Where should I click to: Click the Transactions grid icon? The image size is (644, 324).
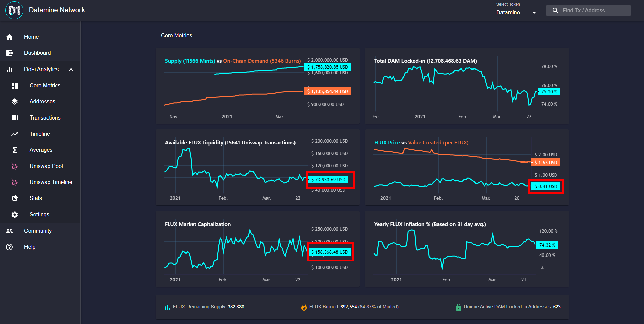coord(15,118)
